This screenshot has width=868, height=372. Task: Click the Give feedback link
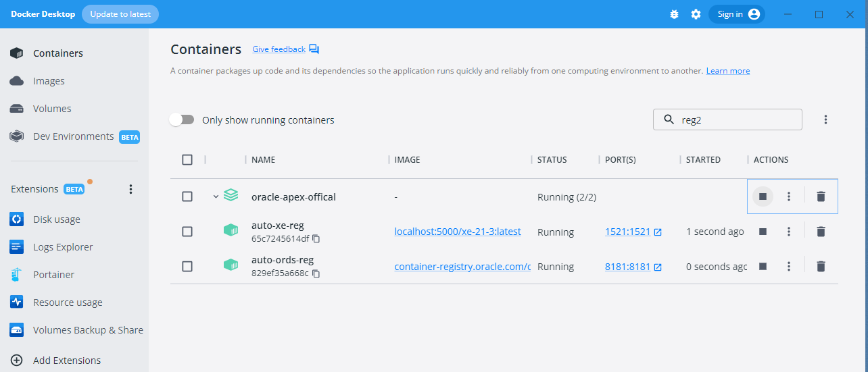tap(279, 49)
